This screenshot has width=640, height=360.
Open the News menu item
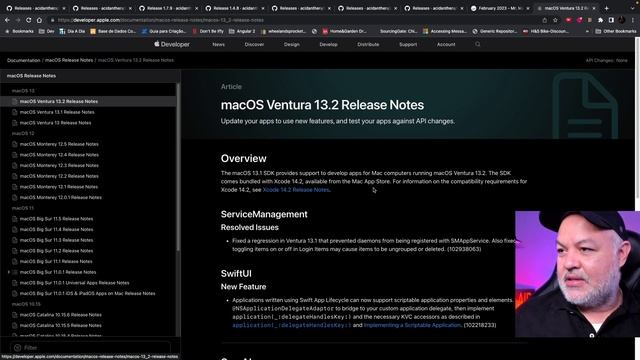218,44
